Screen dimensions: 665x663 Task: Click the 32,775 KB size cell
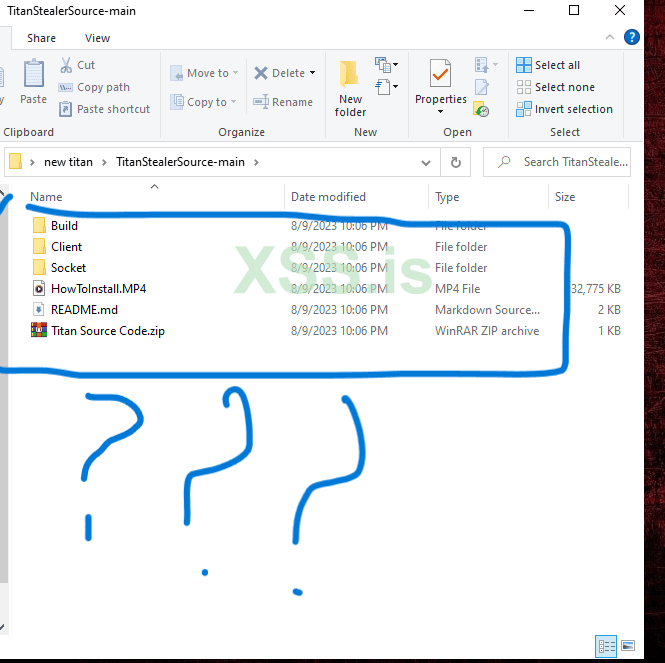pos(595,289)
